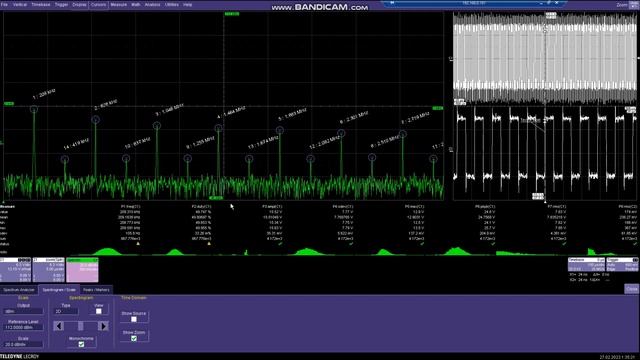Open the Utilities menu
The image size is (640, 360).
tap(171, 4)
